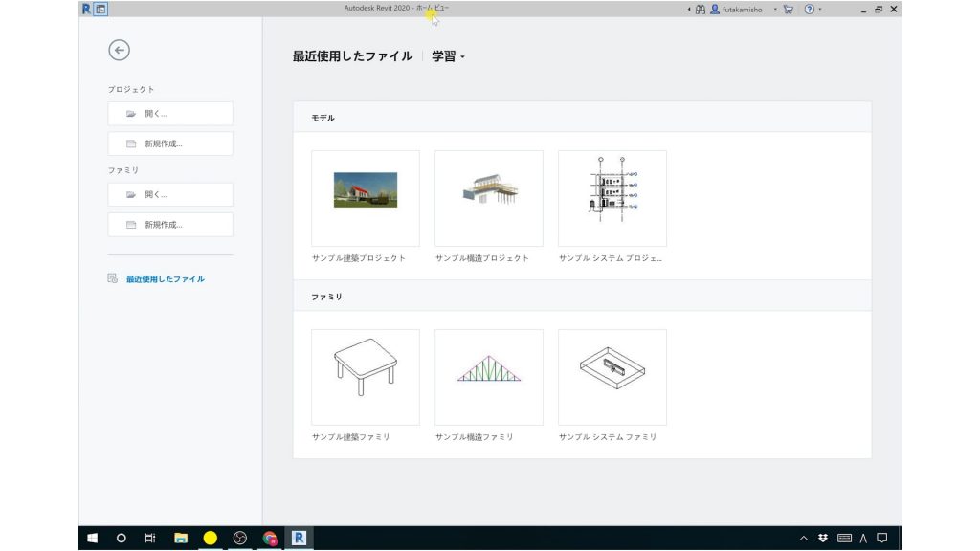
Task: Toggle the Japanese IME A indicator
Action: 863,539
